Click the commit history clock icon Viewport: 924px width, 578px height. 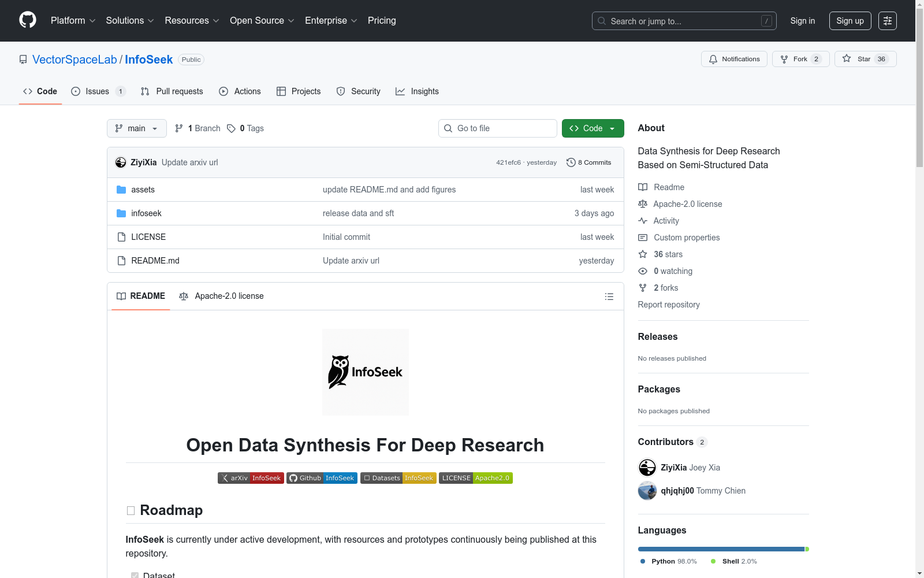[x=571, y=162]
